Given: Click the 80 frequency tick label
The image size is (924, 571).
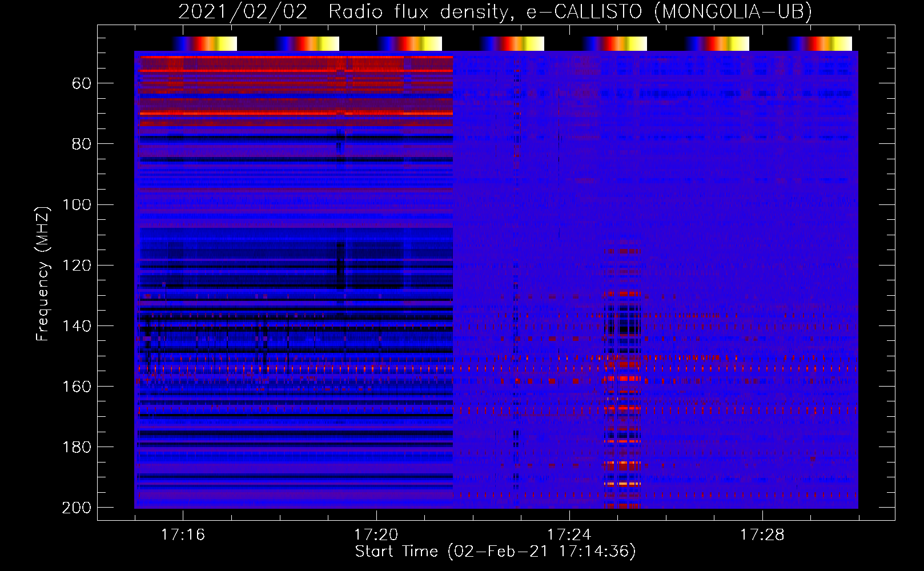Looking at the screenshot, I should pyautogui.click(x=82, y=144).
